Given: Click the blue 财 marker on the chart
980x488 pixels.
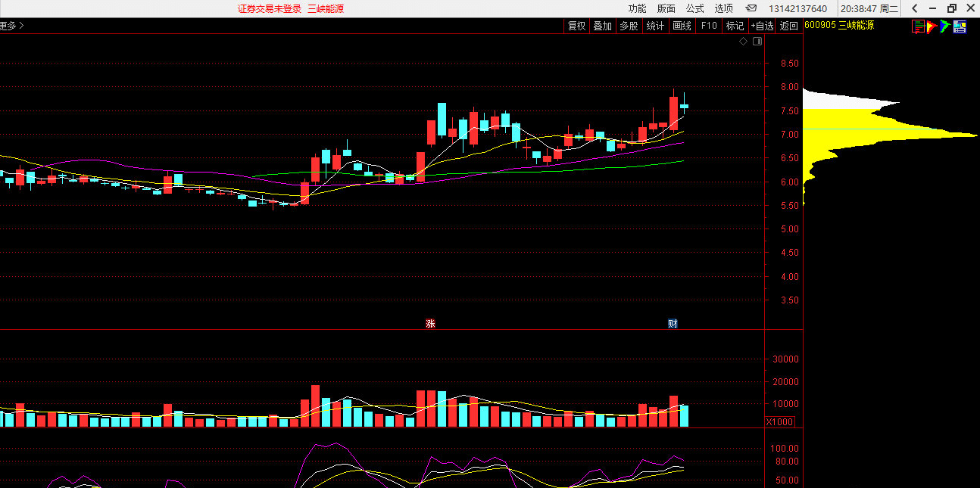Looking at the screenshot, I should pos(673,324).
